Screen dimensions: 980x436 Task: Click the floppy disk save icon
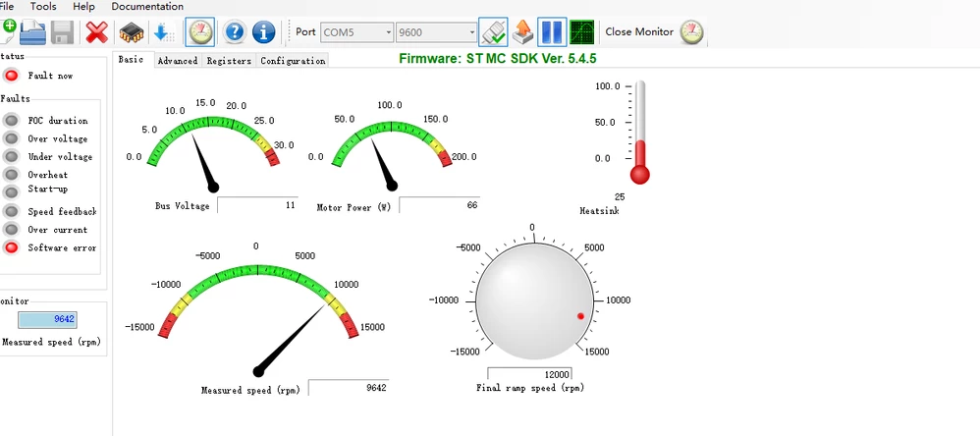63,31
